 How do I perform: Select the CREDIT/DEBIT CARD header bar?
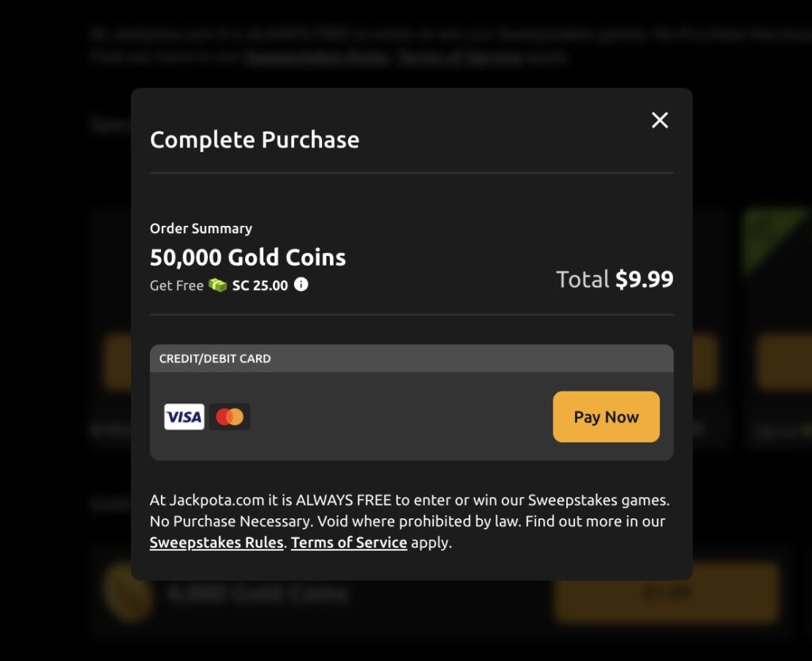pos(411,358)
